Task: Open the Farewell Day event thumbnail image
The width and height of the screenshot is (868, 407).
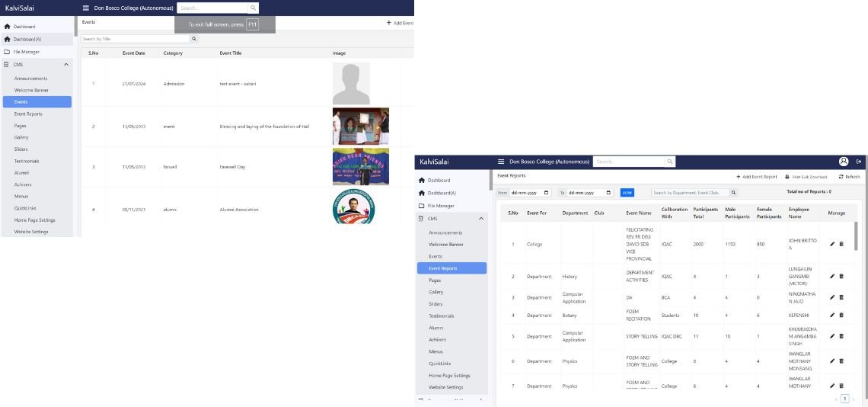Action: 361,167
